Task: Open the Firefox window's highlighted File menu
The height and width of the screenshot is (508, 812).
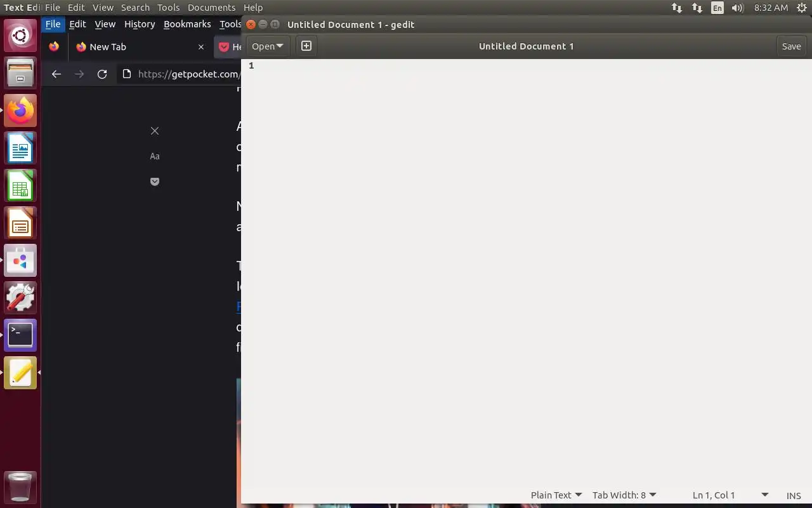Action: pyautogui.click(x=53, y=24)
